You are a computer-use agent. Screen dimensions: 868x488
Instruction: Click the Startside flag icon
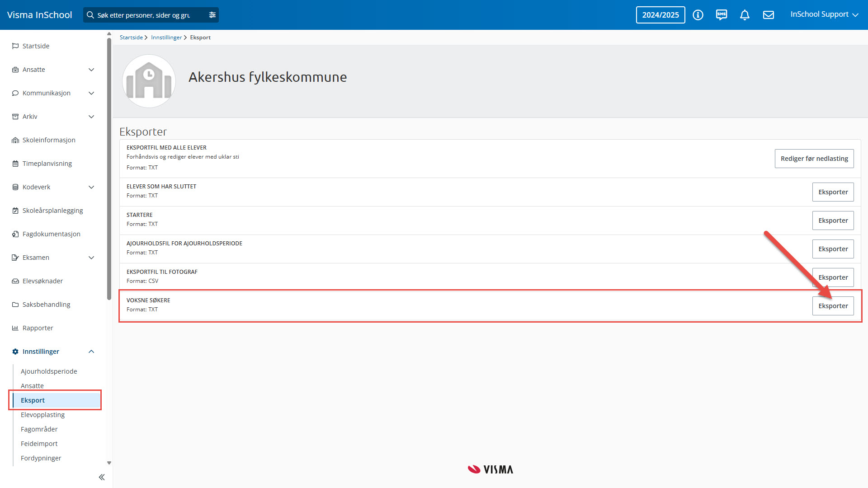pos(15,46)
